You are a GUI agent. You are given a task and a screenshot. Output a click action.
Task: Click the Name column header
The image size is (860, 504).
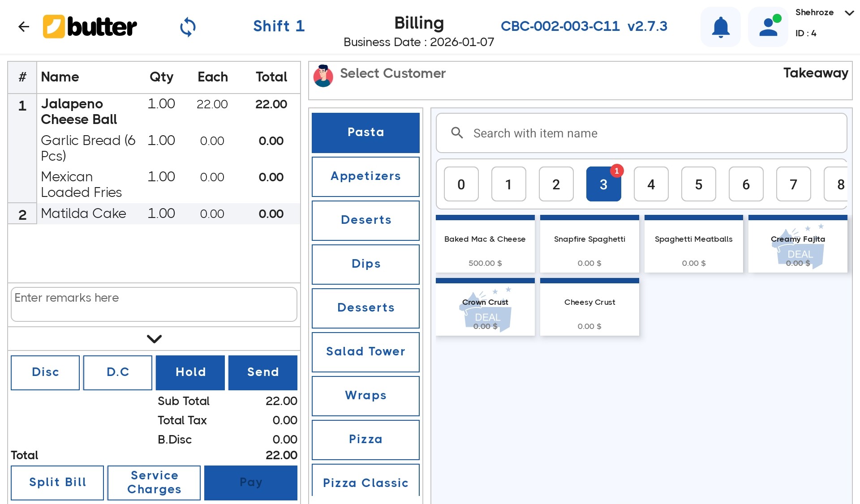point(60,77)
